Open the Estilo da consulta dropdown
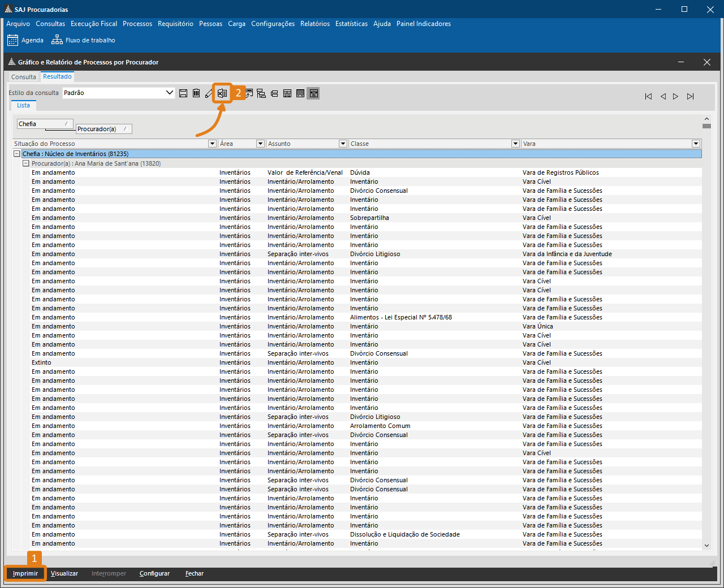The width and height of the screenshot is (724, 588). (x=170, y=93)
